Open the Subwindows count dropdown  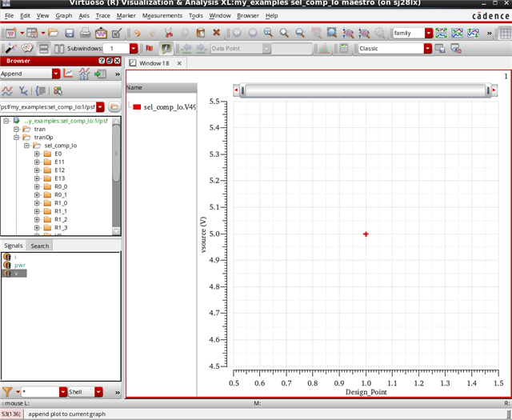click(134, 49)
